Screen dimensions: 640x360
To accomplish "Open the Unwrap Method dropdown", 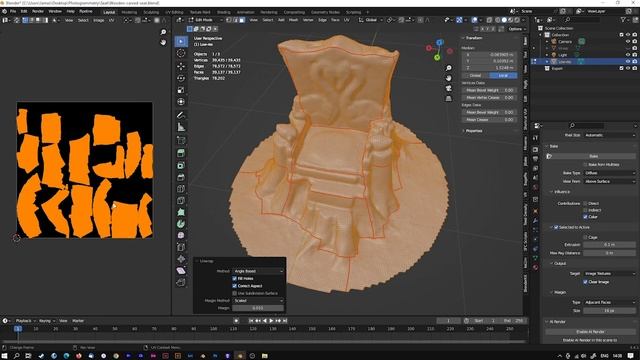I will click(258, 271).
